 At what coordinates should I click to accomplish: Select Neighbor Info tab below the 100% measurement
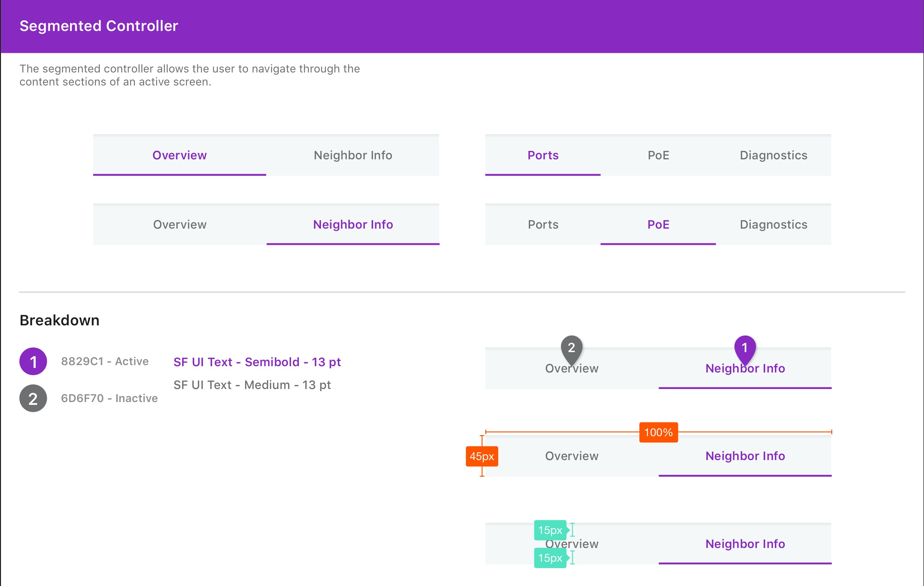(x=745, y=456)
